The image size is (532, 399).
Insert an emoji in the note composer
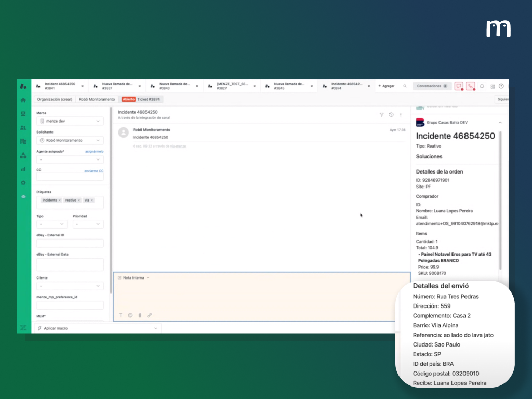point(130,315)
